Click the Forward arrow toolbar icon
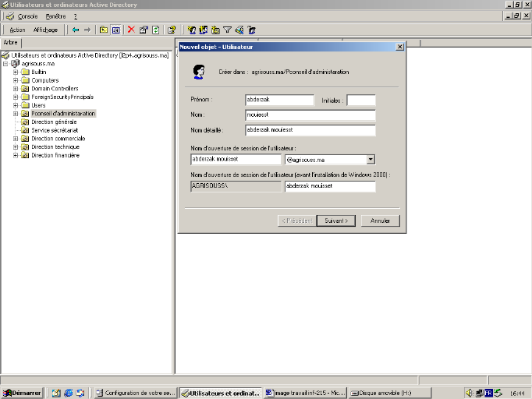Image resolution: width=532 pixels, height=399 pixels. 87,30
